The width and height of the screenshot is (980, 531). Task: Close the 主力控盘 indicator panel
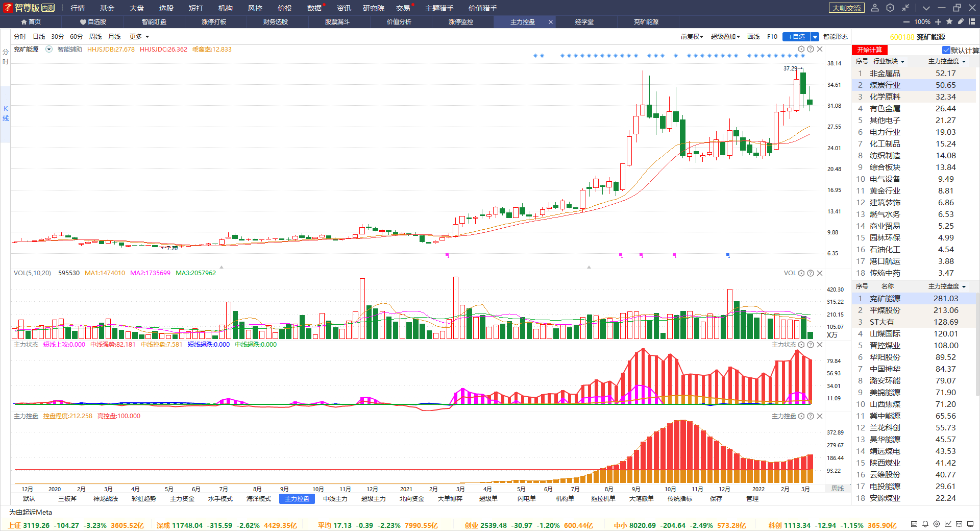click(820, 416)
